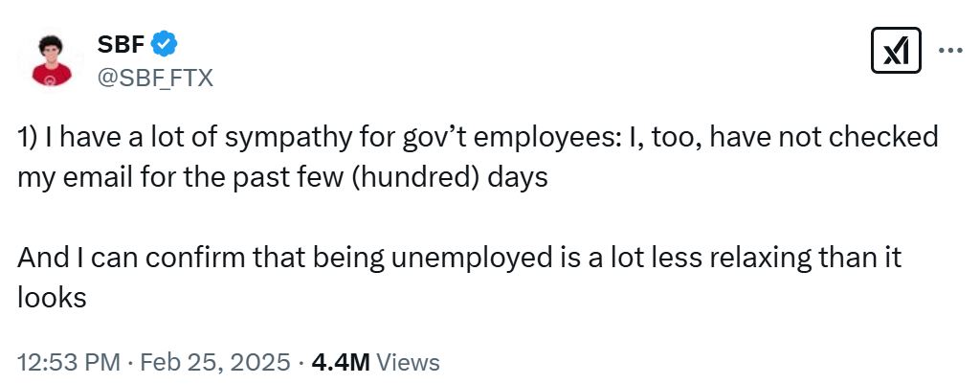Click the blue verified checkmark badge
This screenshot has height=384, width=980.
coord(165,44)
